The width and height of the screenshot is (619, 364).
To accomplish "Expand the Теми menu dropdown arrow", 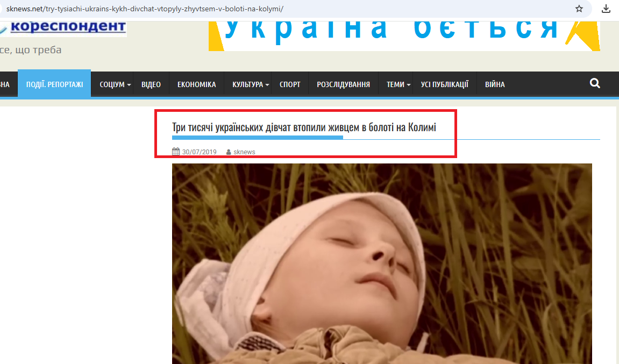I will tap(409, 85).
